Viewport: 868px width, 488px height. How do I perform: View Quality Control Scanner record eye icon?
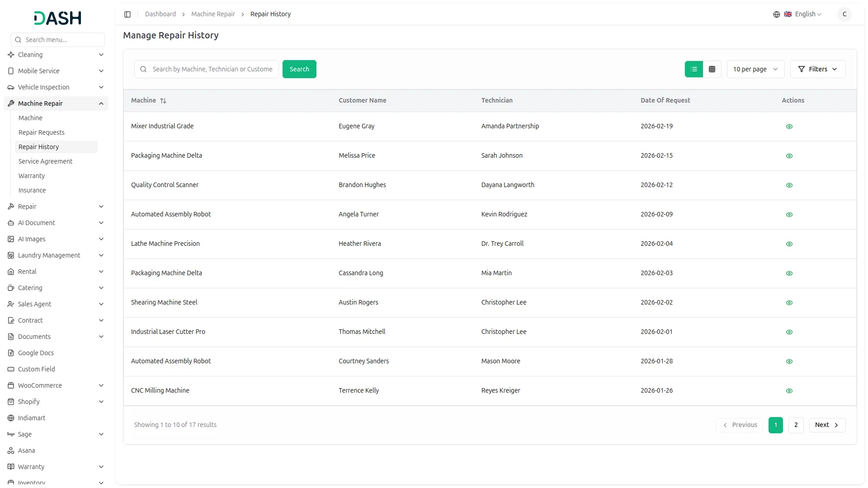(x=789, y=185)
